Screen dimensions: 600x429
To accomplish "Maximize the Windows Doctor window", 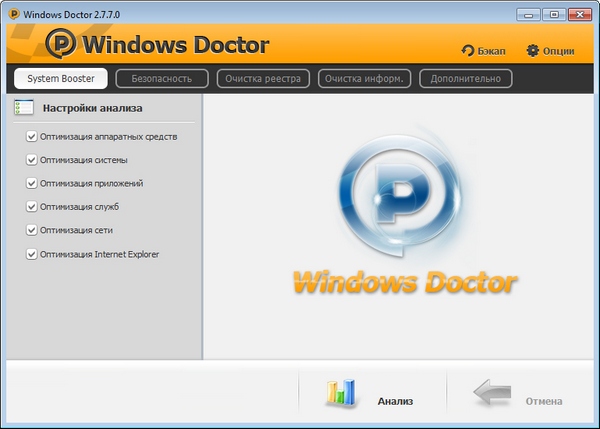I will (x=554, y=15).
